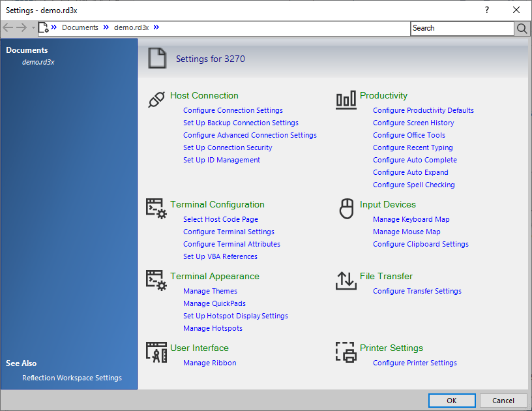The image size is (532, 411).
Task: Open Configure Spell Checking
Action: pyautogui.click(x=413, y=185)
